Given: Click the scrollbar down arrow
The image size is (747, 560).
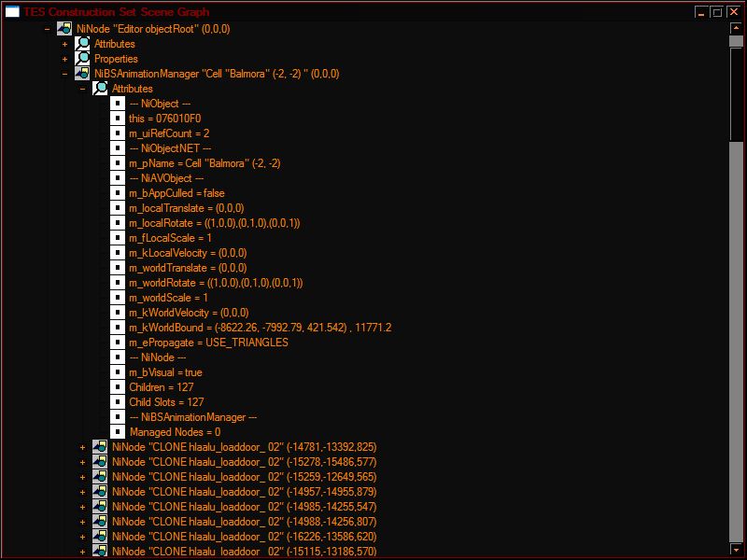Looking at the screenshot, I should [x=736, y=549].
